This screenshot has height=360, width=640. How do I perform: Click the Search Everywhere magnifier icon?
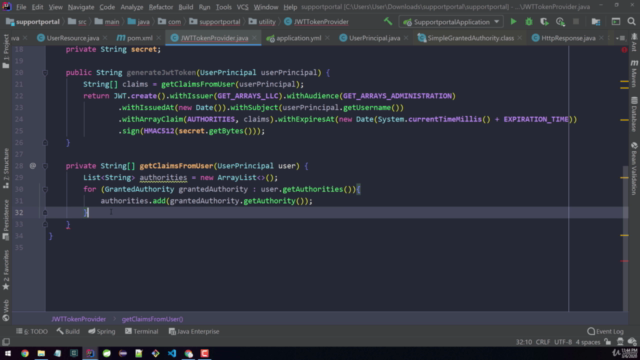tap(631, 22)
